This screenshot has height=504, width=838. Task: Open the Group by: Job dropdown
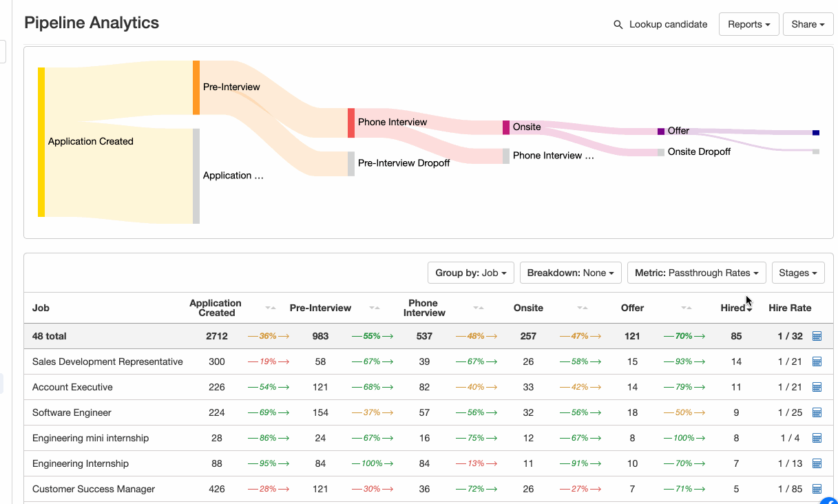pos(470,273)
